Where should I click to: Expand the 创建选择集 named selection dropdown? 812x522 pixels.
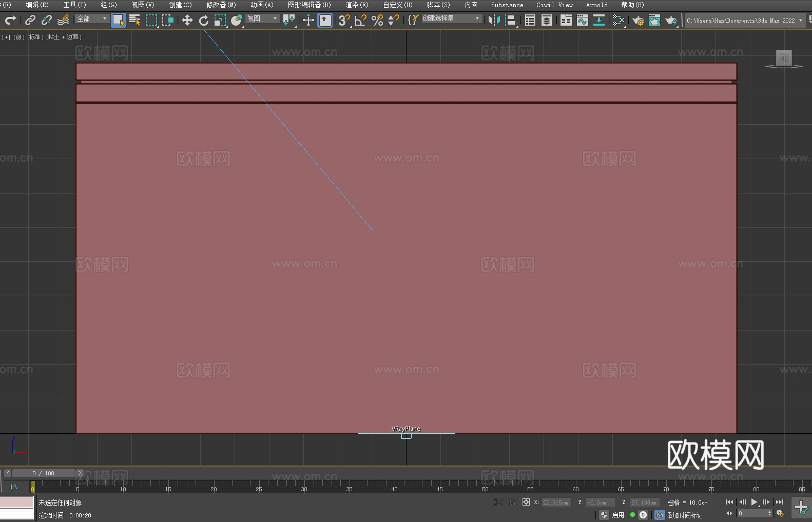coord(451,18)
